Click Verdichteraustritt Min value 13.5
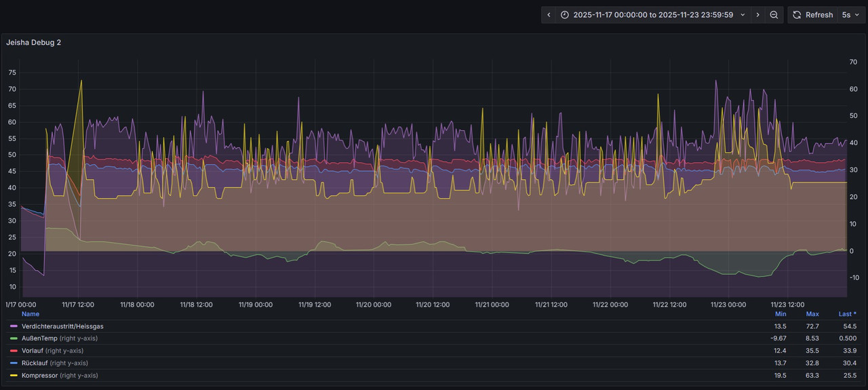The image size is (868, 390). pos(781,326)
